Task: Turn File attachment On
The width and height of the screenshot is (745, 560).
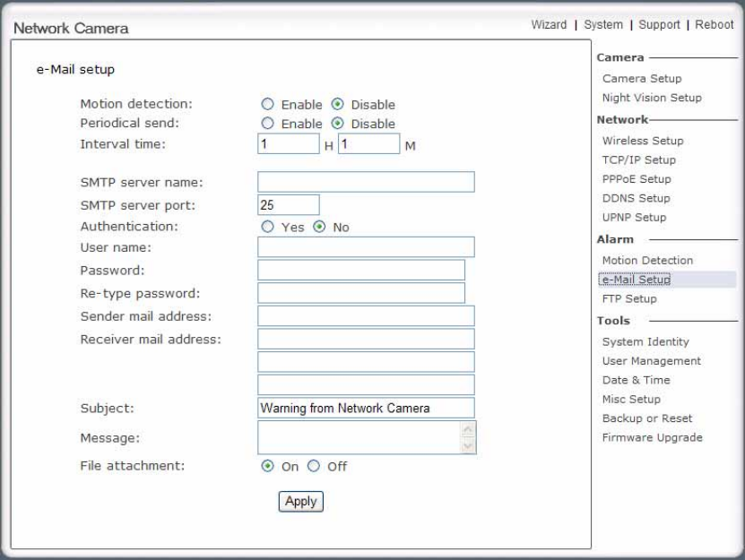Action: [x=267, y=466]
